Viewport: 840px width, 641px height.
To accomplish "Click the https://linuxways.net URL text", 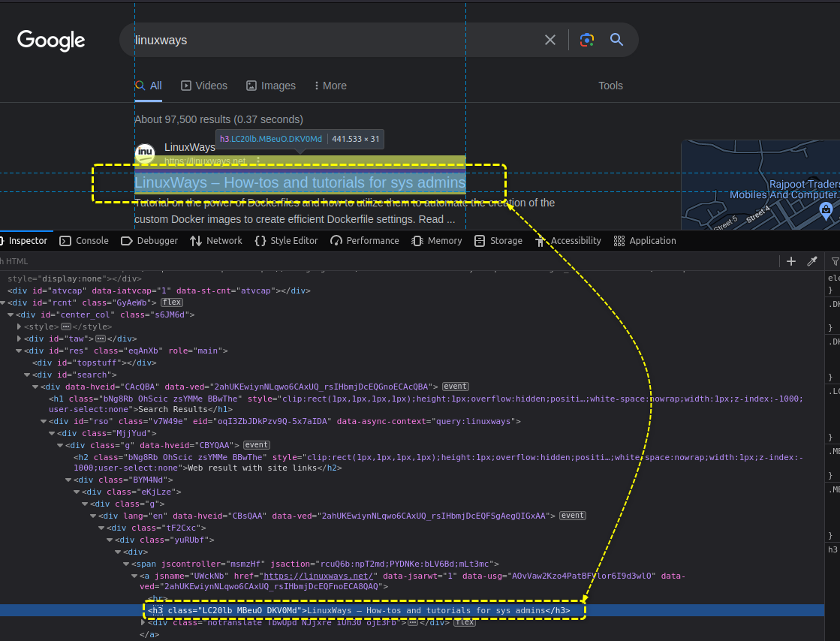I will (205, 161).
